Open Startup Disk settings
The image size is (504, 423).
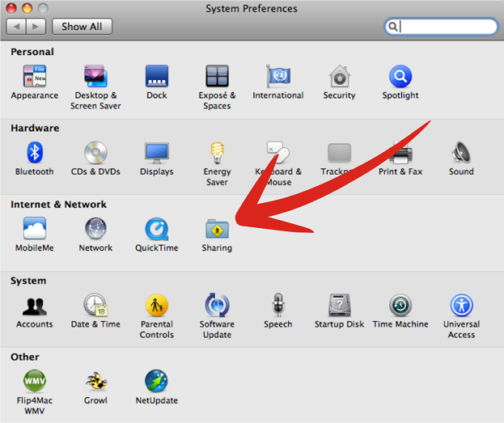(x=339, y=306)
